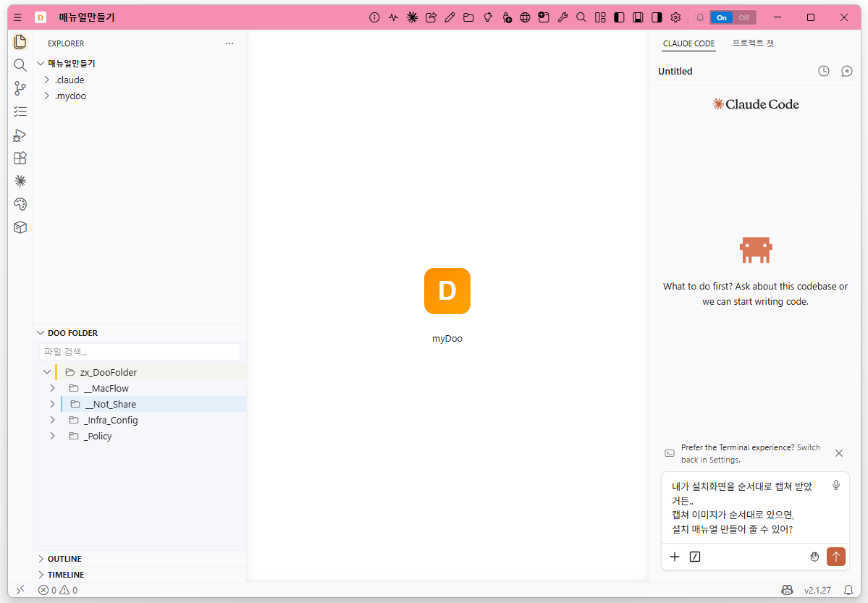Open errors and warnings count in status bar
Image resolution: width=868 pixels, height=603 pixels.
tap(58, 590)
